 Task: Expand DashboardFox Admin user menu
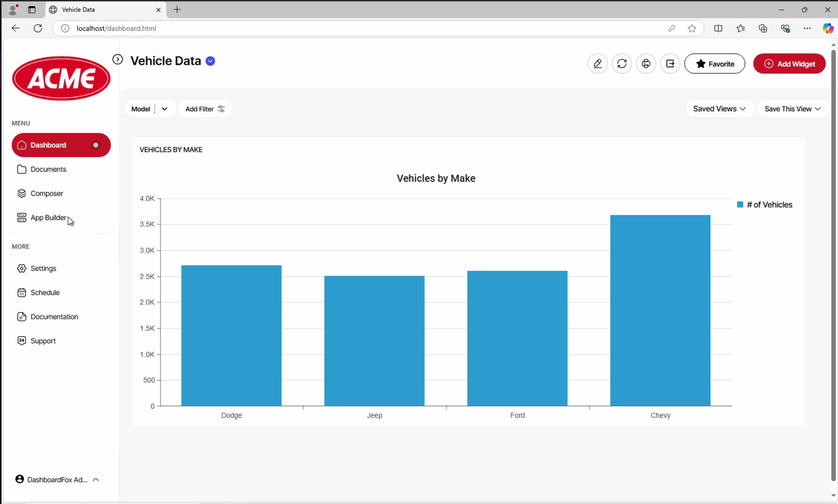(57, 480)
